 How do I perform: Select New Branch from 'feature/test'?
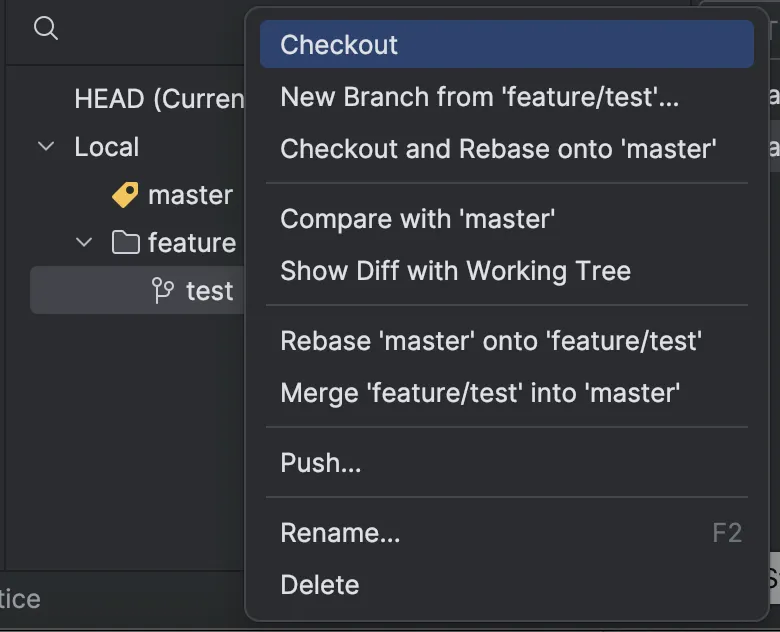(479, 97)
